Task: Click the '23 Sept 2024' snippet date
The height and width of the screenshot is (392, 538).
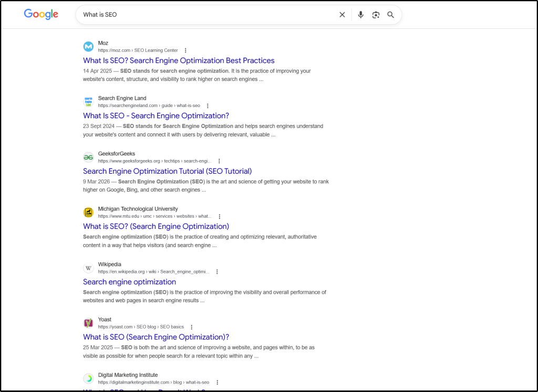Action: (x=99, y=126)
